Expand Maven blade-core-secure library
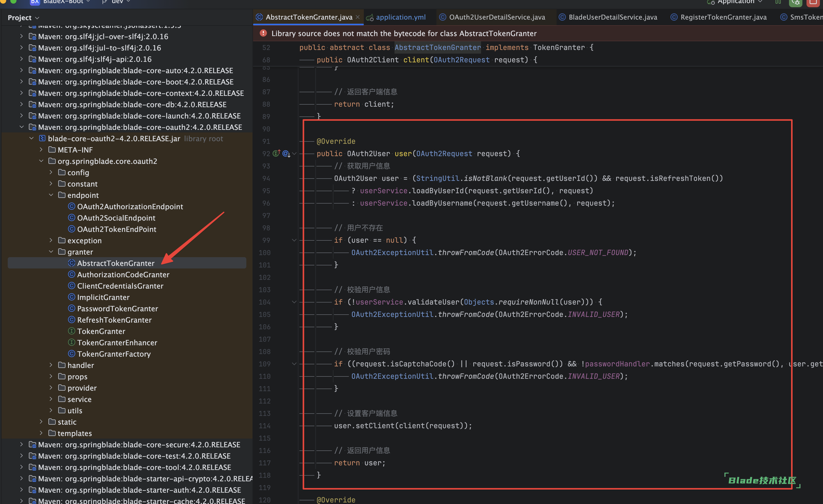823x504 pixels. (x=22, y=444)
